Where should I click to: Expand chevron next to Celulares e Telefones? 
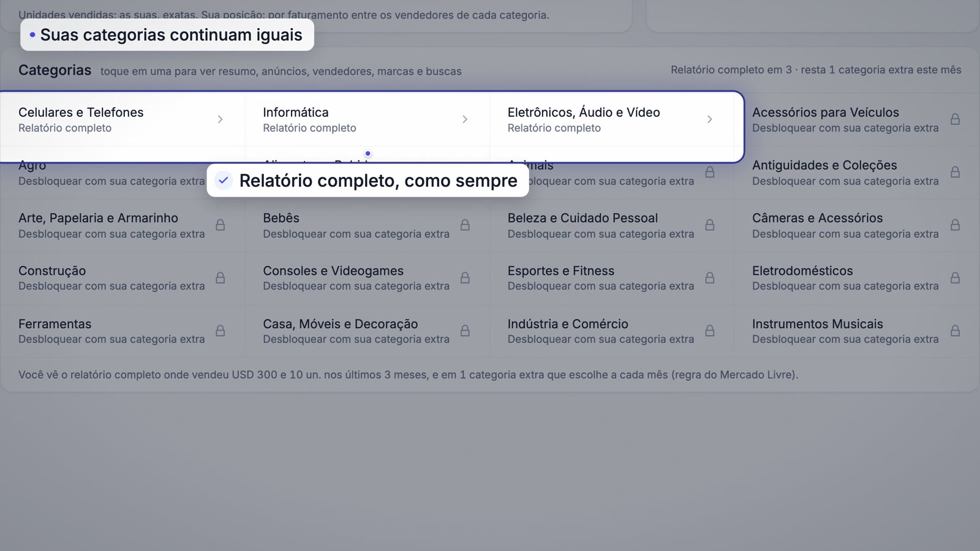point(220,119)
